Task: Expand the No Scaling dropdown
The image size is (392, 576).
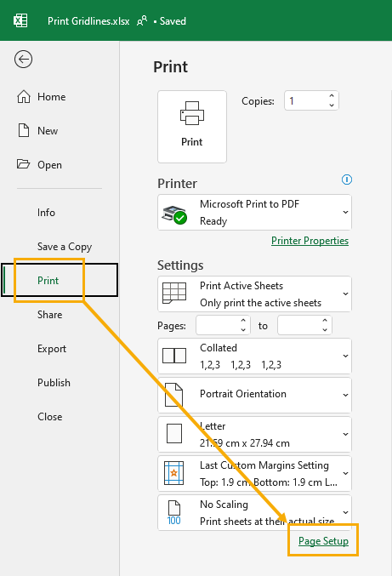Action: 254,512
